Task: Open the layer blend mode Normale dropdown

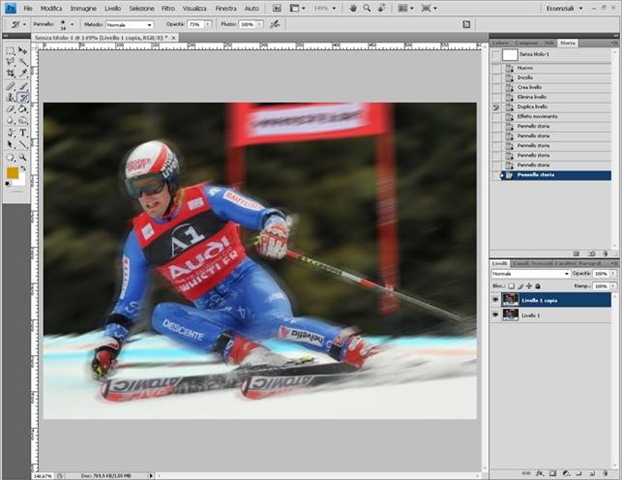Action: coord(531,274)
